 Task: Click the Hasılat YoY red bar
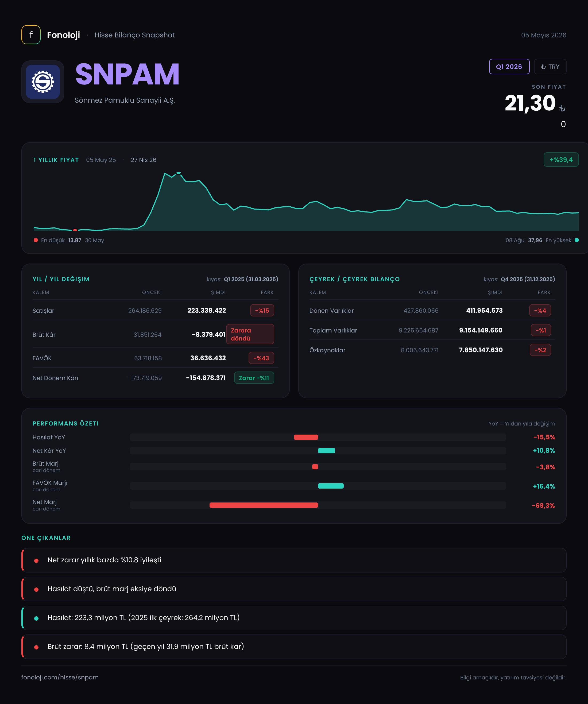[306, 437]
